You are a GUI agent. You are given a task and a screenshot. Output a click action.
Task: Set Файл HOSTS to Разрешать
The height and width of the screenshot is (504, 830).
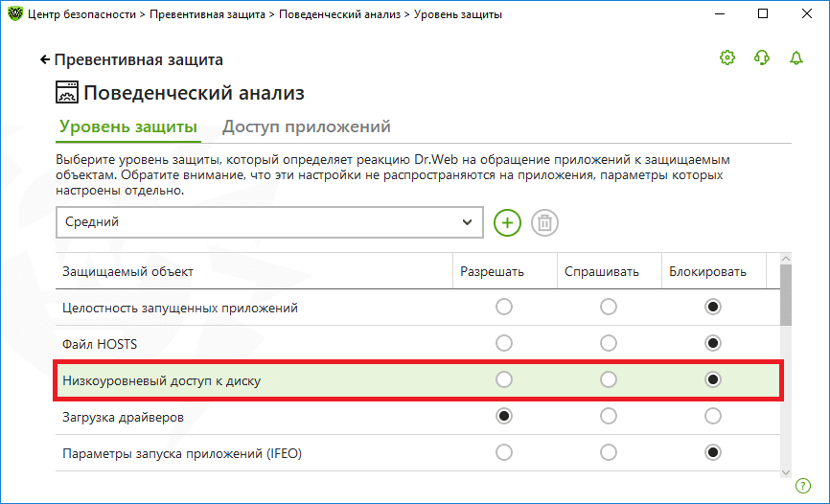tap(504, 344)
